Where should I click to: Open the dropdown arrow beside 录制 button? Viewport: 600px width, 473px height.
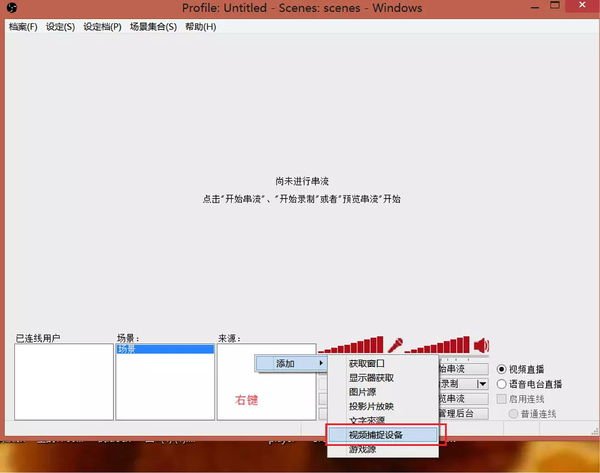(x=483, y=383)
